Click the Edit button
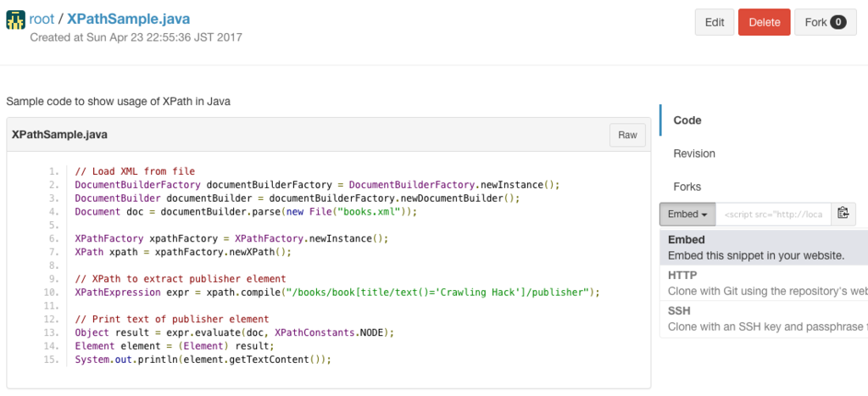The image size is (868, 396). click(715, 22)
